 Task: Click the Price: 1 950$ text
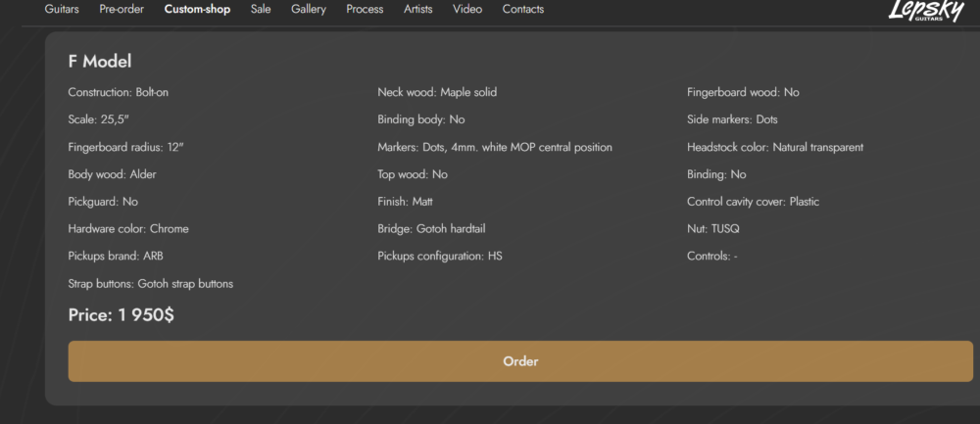[121, 315]
